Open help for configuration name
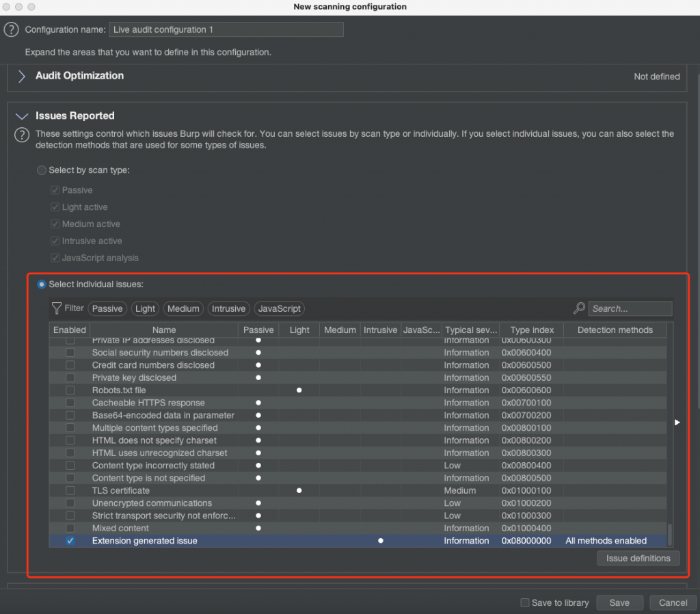The image size is (700, 614). click(x=11, y=29)
